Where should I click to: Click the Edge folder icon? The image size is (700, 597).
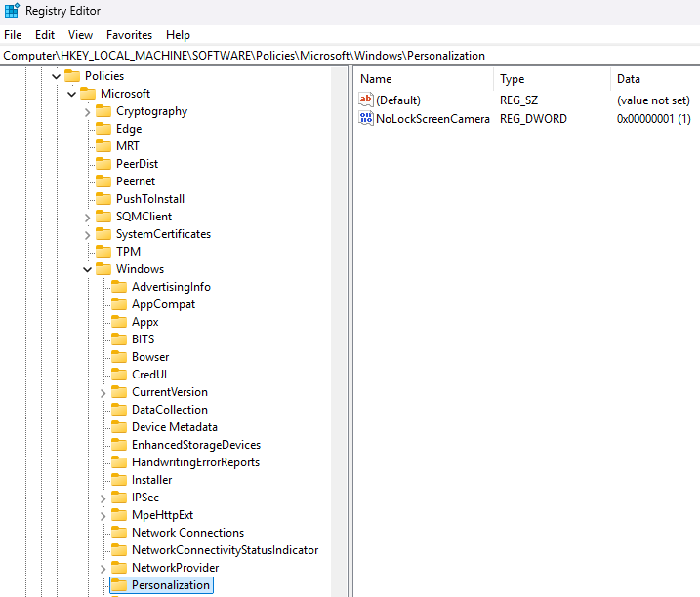click(x=103, y=129)
